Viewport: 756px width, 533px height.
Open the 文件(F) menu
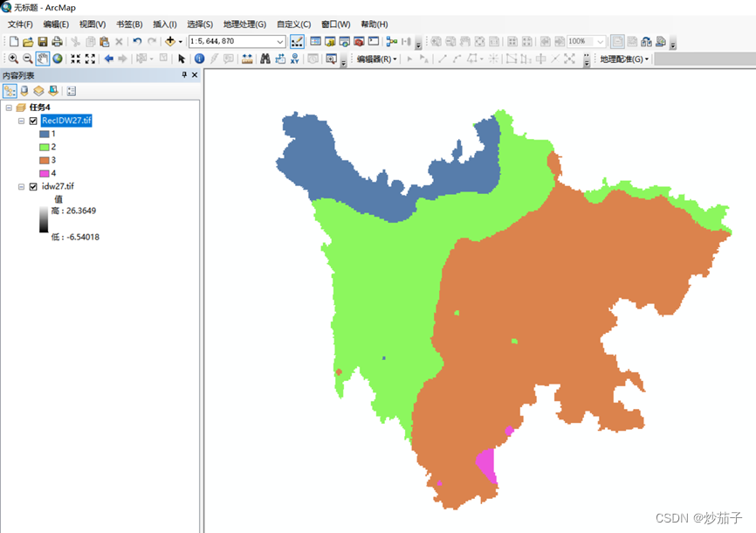(20, 24)
